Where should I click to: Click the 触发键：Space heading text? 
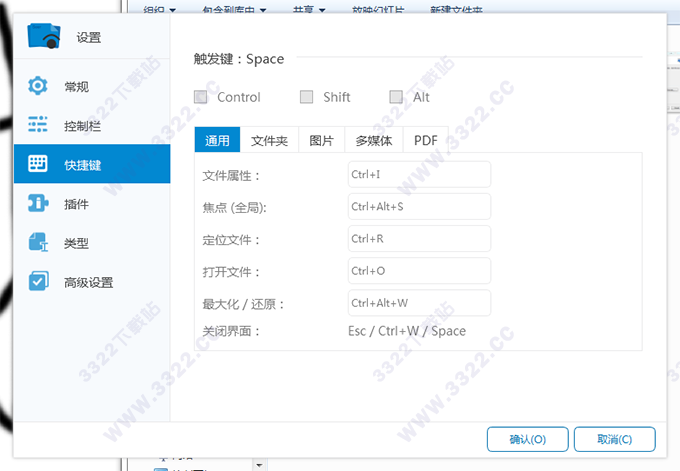coord(239,59)
